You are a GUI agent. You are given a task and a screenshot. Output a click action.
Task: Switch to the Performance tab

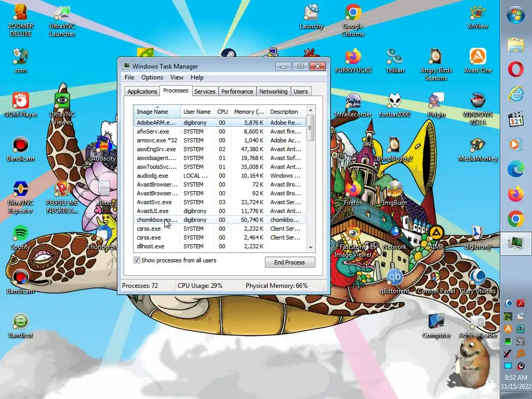pos(237,91)
